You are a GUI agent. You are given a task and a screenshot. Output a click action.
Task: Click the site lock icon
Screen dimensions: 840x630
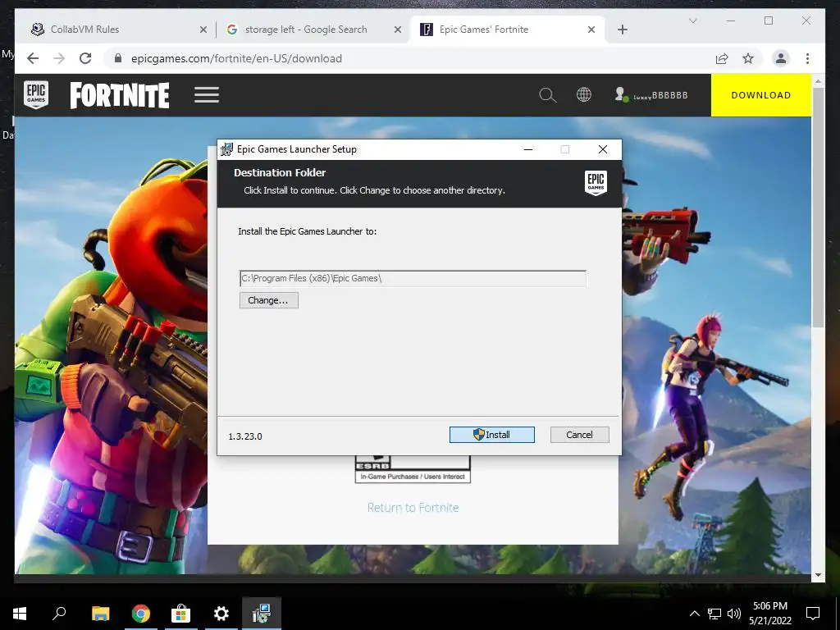pos(118,58)
